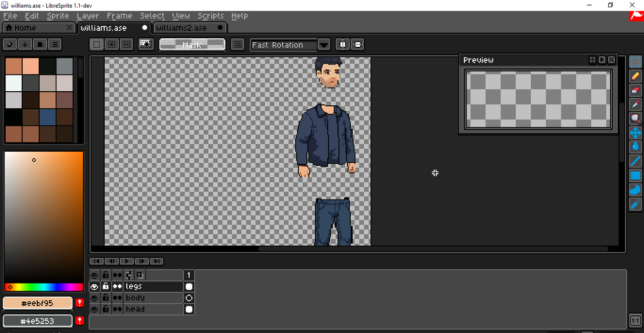Select frame 1 header in timeline
The height and width of the screenshot is (333, 644).
point(189,275)
